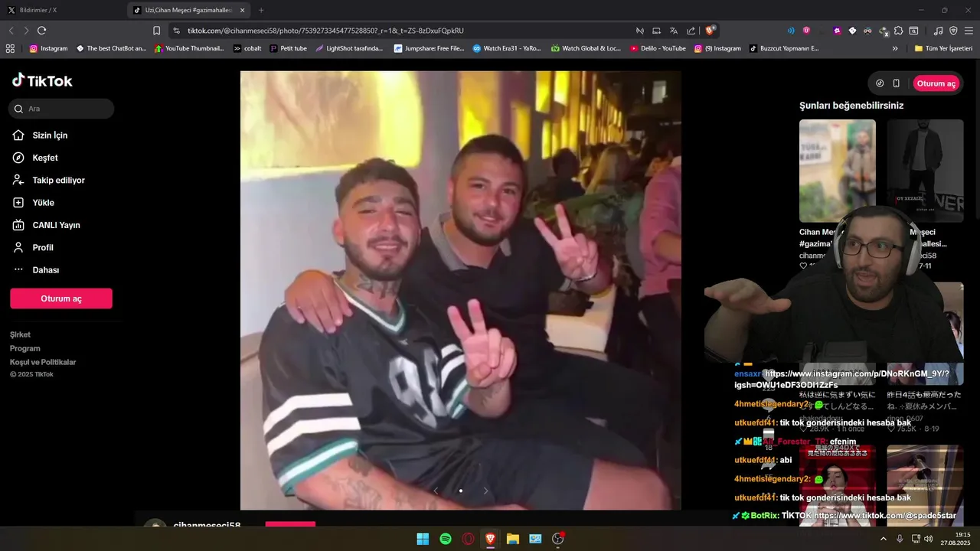Viewport: 980px width, 551px height.
Task: Open a new browser tab
Action: point(261,10)
